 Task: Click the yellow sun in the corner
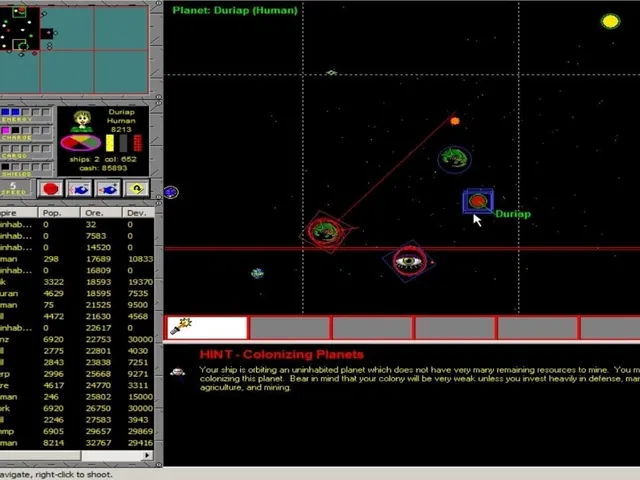[x=611, y=21]
